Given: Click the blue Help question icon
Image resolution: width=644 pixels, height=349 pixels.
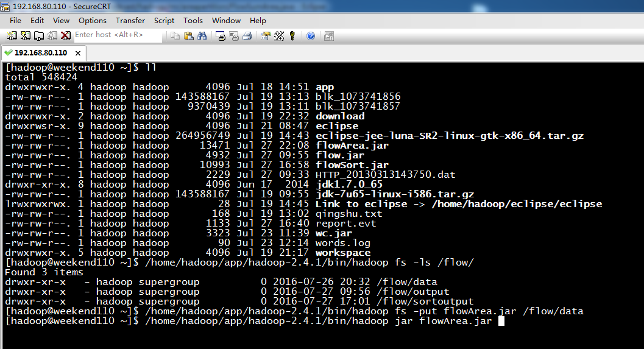Looking at the screenshot, I should [x=311, y=36].
